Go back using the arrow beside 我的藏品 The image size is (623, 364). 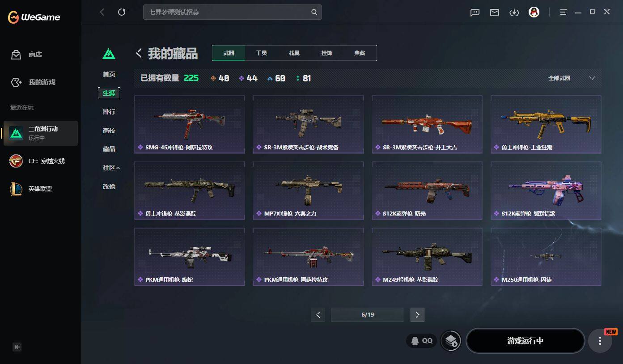point(139,53)
